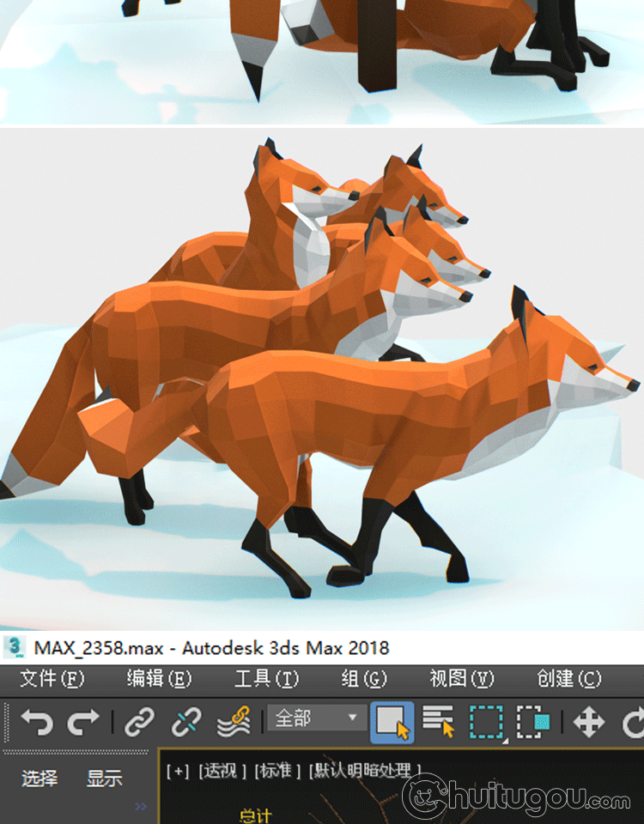Click the Undo arrow icon
Viewport: 644px width, 824px height.
pos(36,723)
